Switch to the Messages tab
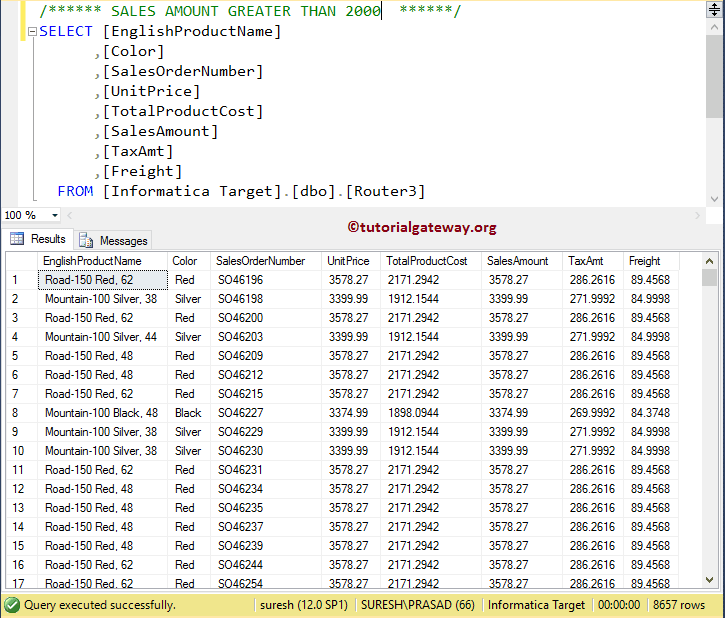725x618 pixels. 123,240
